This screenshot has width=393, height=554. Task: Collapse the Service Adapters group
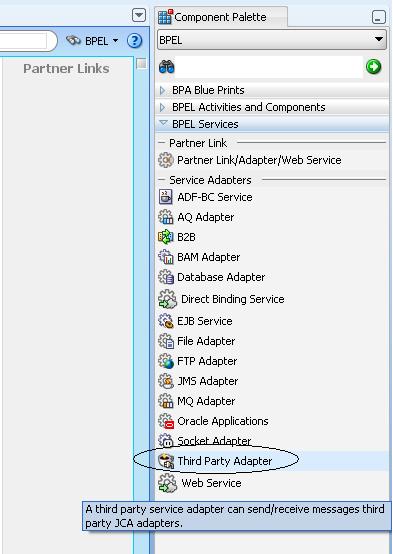161,180
